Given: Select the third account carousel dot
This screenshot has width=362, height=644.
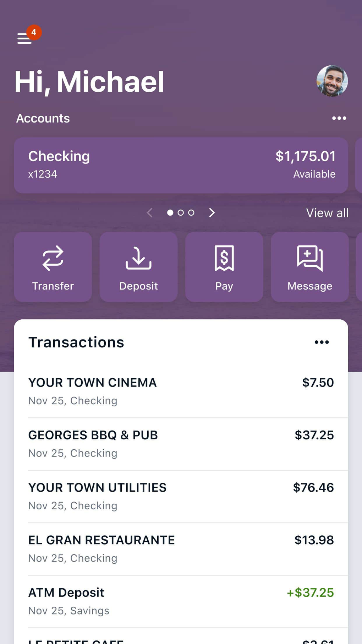Looking at the screenshot, I should coord(191,213).
